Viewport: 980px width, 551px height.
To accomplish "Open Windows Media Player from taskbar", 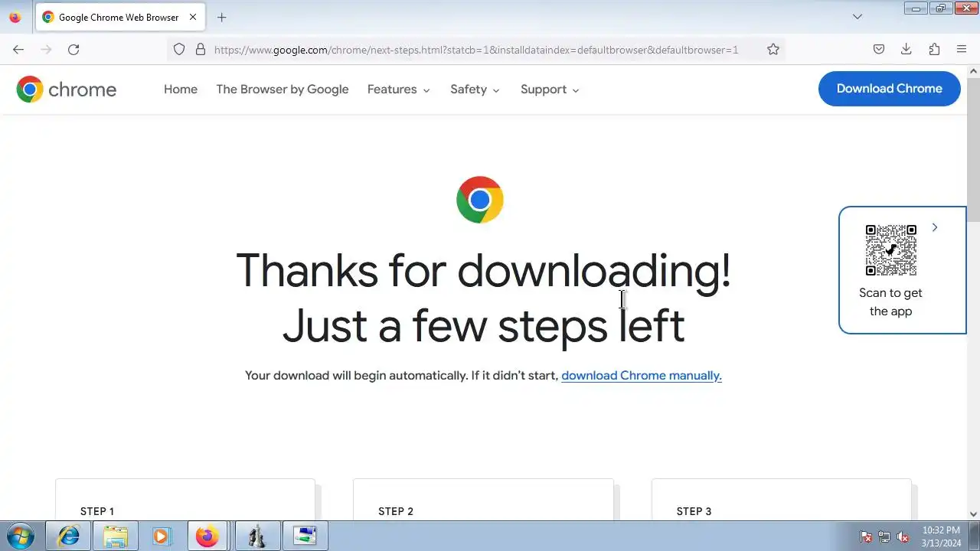I will pyautogui.click(x=161, y=536).
